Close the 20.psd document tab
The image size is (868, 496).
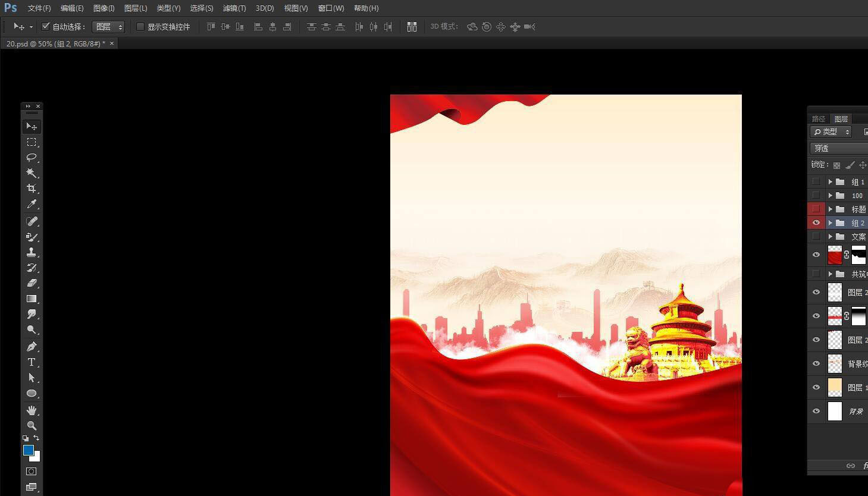point(112,43)
